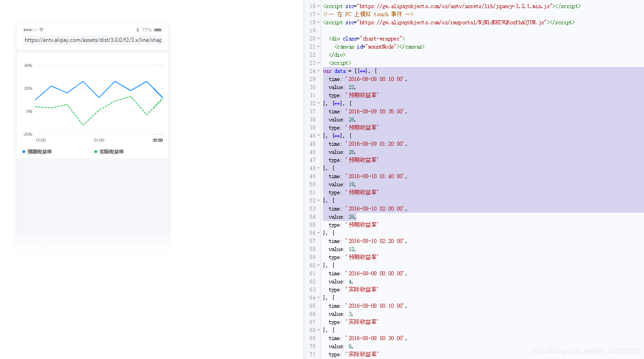Click line number 19 in the gutter

(313, 31)
